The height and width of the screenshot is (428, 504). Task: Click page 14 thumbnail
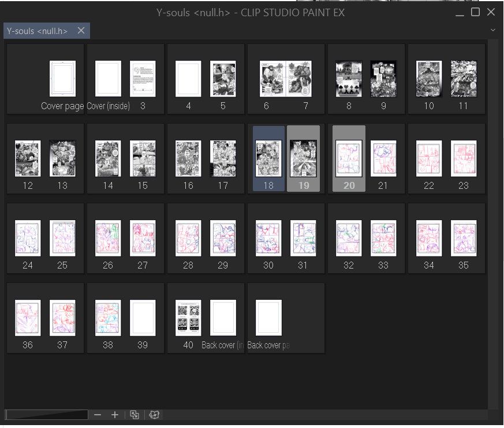(x=108, y=158)
